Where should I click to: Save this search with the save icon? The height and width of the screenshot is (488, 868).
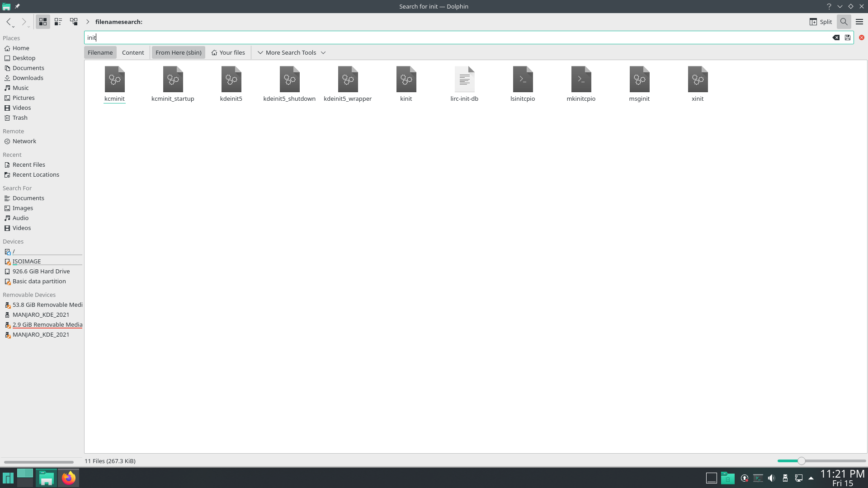tap(848, 38)
